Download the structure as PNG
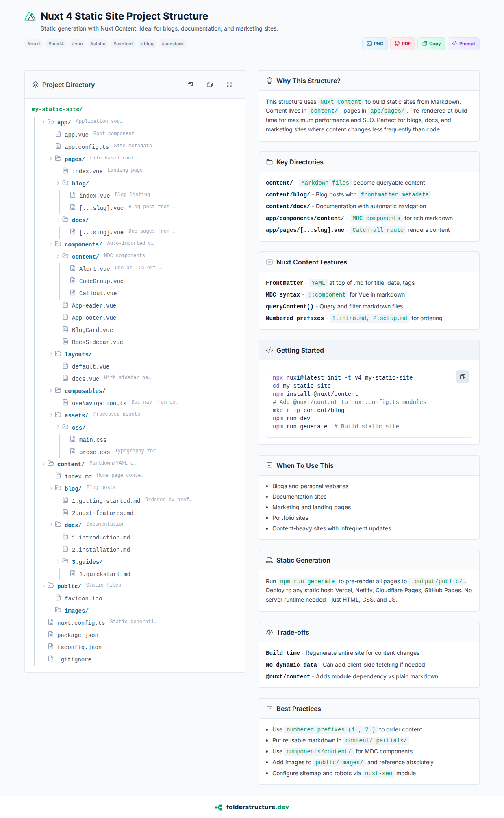Image resolution: width=504 pixels, height=818 pixels. (375, 44)
